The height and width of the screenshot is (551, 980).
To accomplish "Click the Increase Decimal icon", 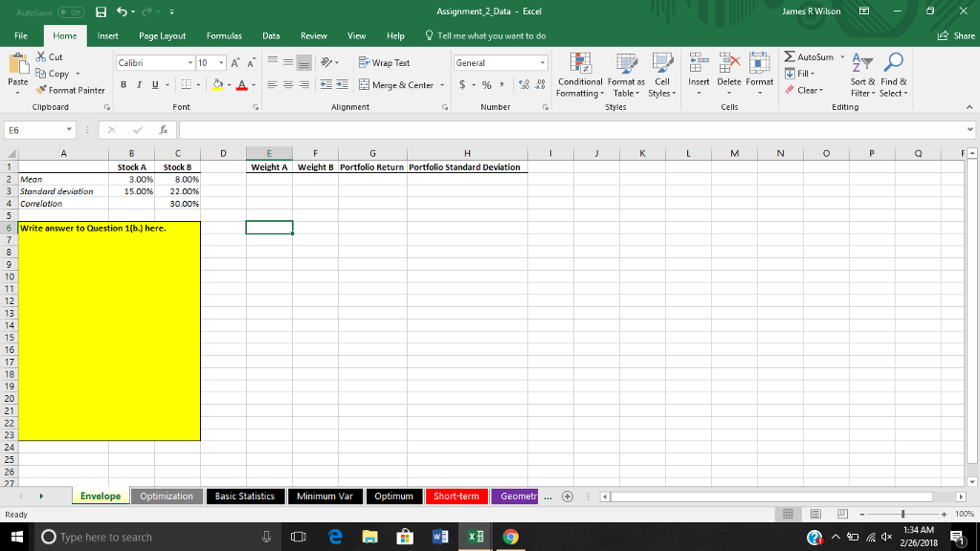I will pyautogui.click(x=523, y=85).
